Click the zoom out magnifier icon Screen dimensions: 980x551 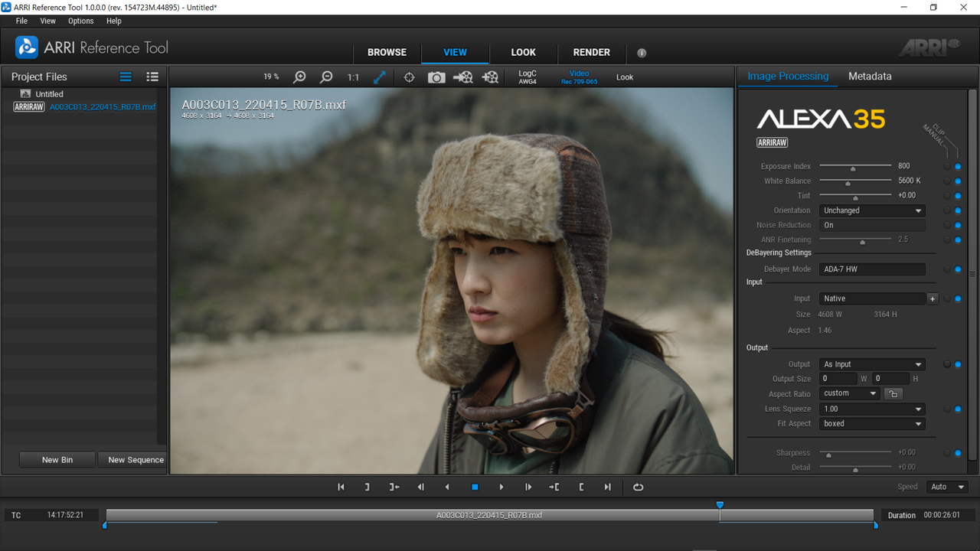[326, 77]
